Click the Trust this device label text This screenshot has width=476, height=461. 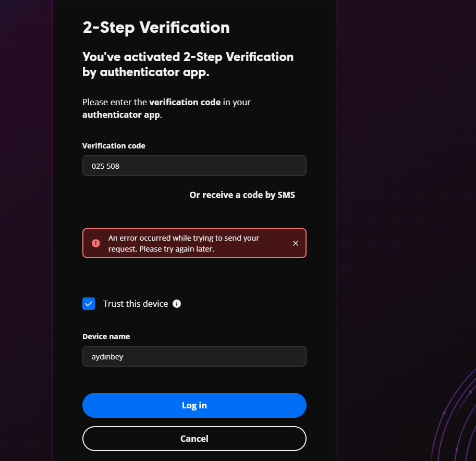click(136, 304)
